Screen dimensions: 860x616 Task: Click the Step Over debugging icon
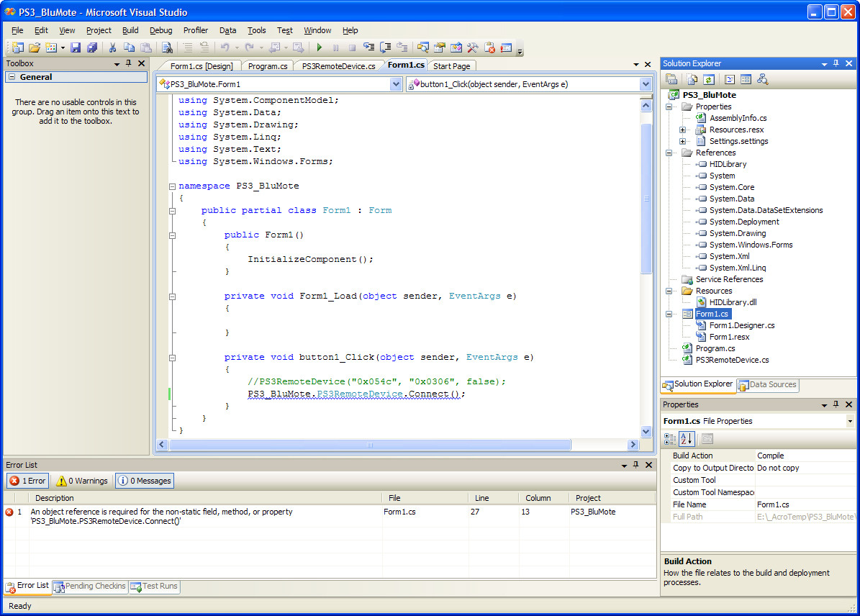[386, 47]
